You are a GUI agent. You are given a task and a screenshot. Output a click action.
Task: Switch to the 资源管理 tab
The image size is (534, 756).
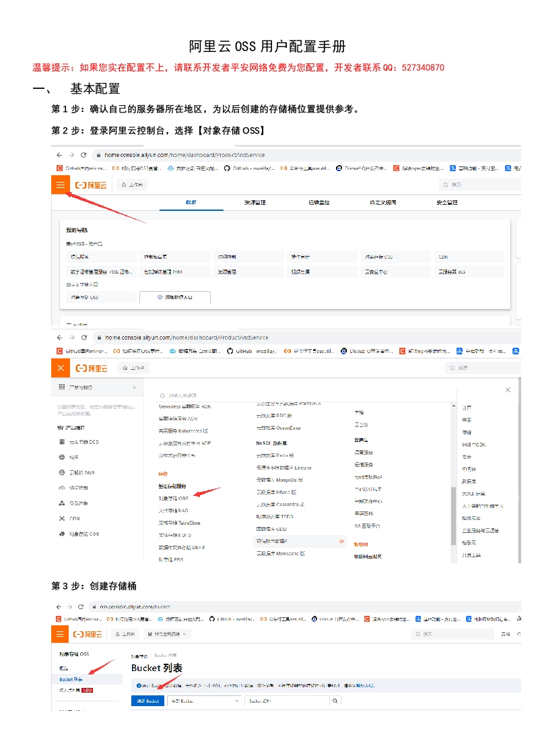(255, 202)
